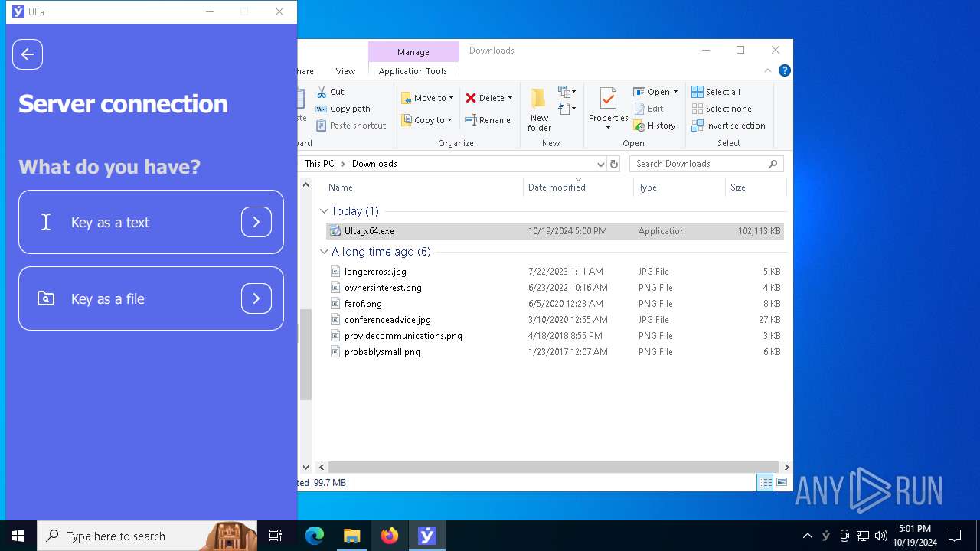This screenshot has width=980, height=551.
Task: Click the chevron arrow beside Key as a text
Action: pos(256,222)
